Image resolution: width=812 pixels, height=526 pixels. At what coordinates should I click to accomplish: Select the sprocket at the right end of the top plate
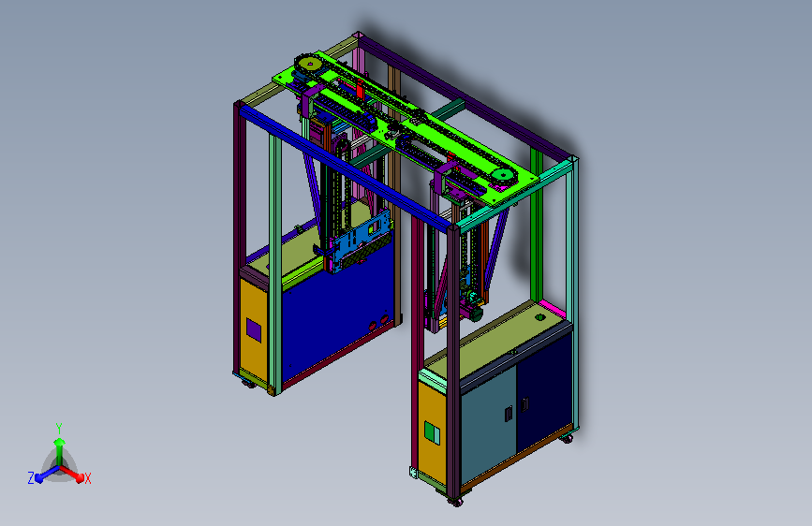tap(502, 175)
